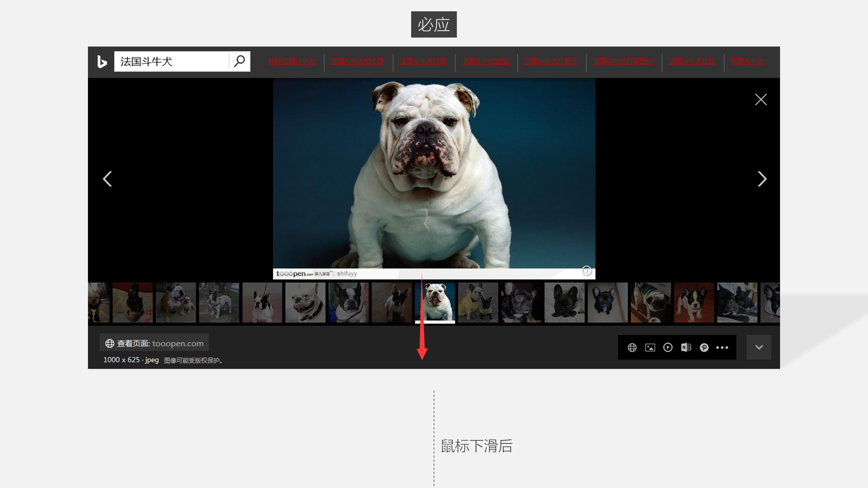Select thumbnail of black-white dog on leash

(x=262, y=302)
